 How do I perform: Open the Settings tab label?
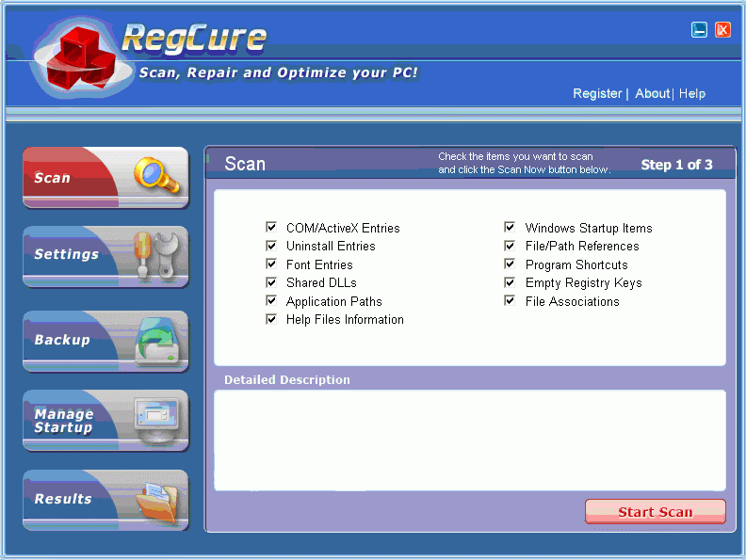click(66, 254)
